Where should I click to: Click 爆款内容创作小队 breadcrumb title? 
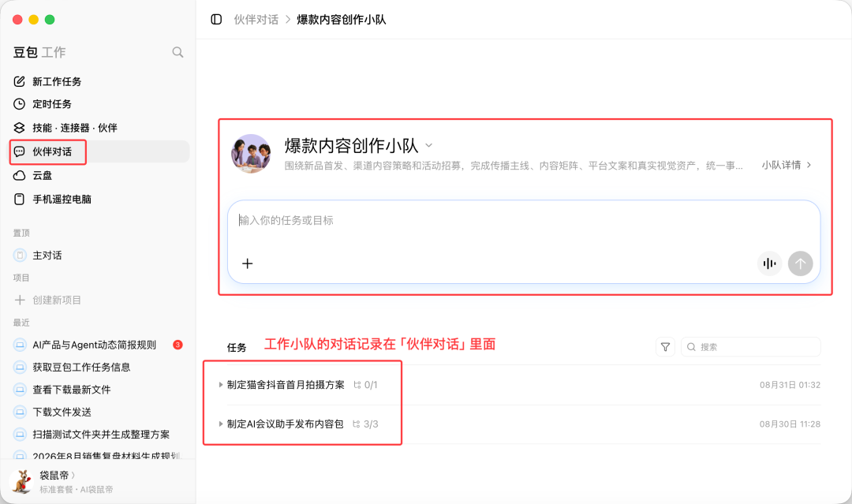[x=342, y=20]
